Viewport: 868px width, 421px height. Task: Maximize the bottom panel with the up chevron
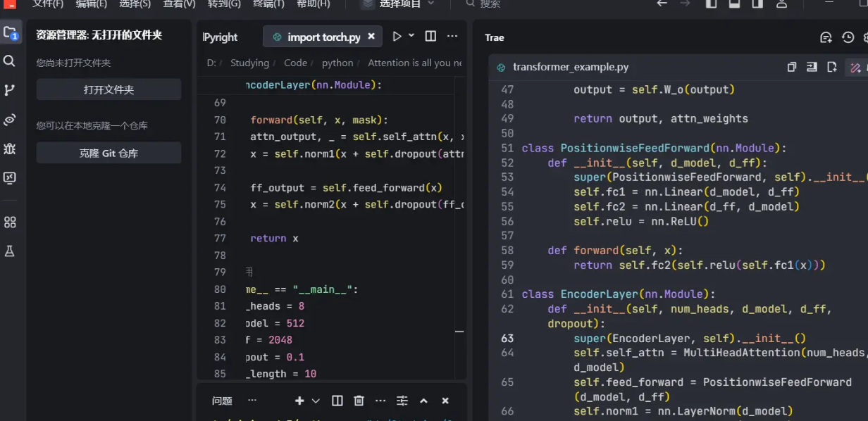point(423,401)
